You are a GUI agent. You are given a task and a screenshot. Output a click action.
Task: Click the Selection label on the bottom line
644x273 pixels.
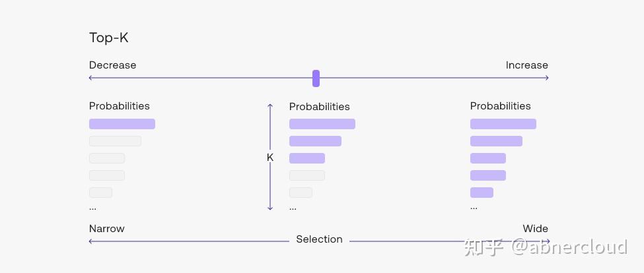pyautogui.click(x=319, y=239)
